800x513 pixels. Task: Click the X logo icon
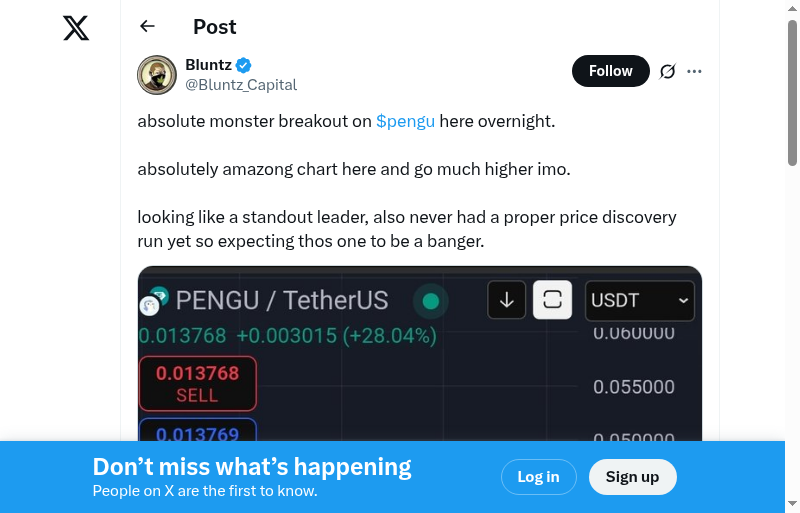point(76,28)
